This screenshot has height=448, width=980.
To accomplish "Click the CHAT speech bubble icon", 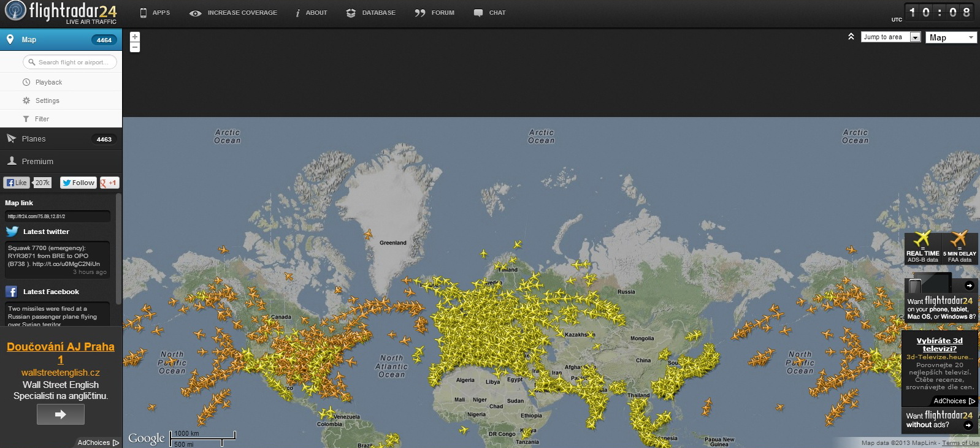I will click(478, 13).
